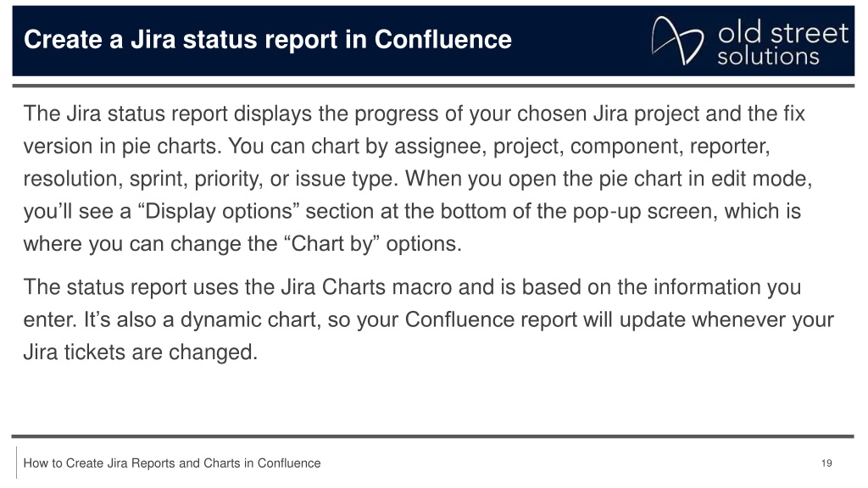Click the word "solutions" in the logo

tap(768, 57)
